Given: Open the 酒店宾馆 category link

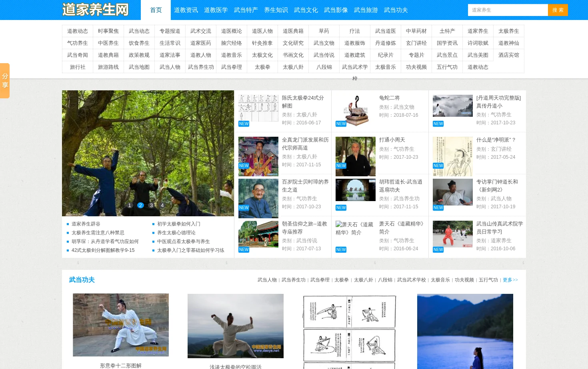Looking at the screenshot, I should 509,55.
